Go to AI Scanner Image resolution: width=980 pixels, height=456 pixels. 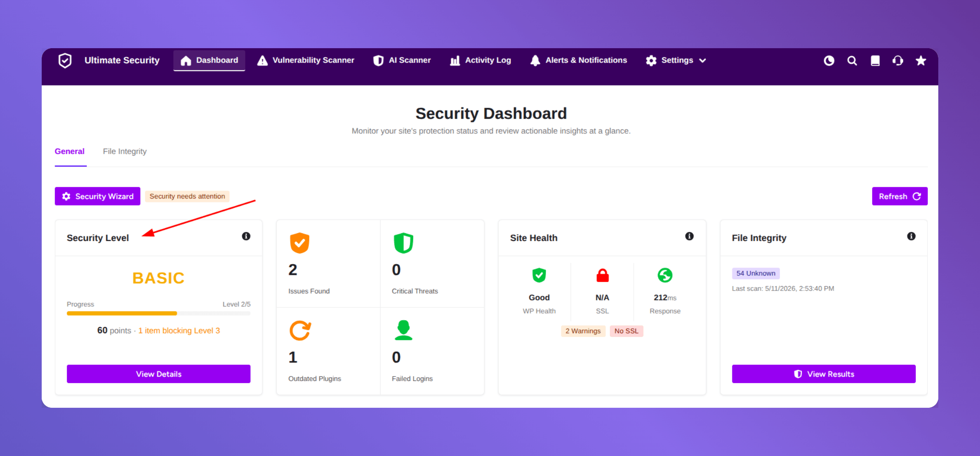pyautogui.click(x=402, y=60)
